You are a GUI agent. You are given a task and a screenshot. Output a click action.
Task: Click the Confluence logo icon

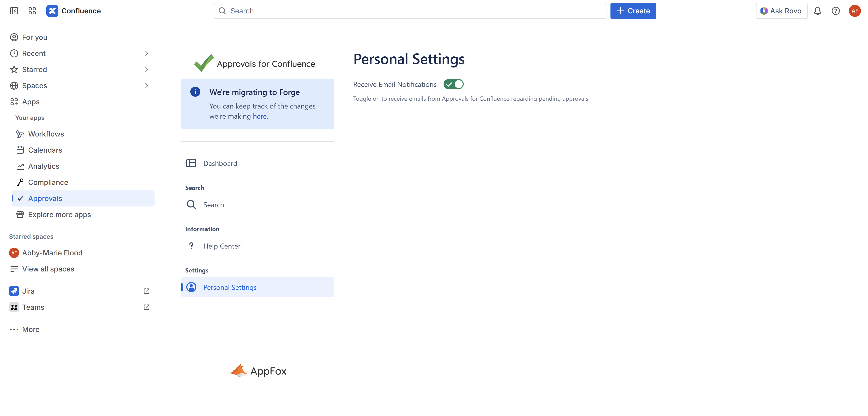[x=52, y=11]
